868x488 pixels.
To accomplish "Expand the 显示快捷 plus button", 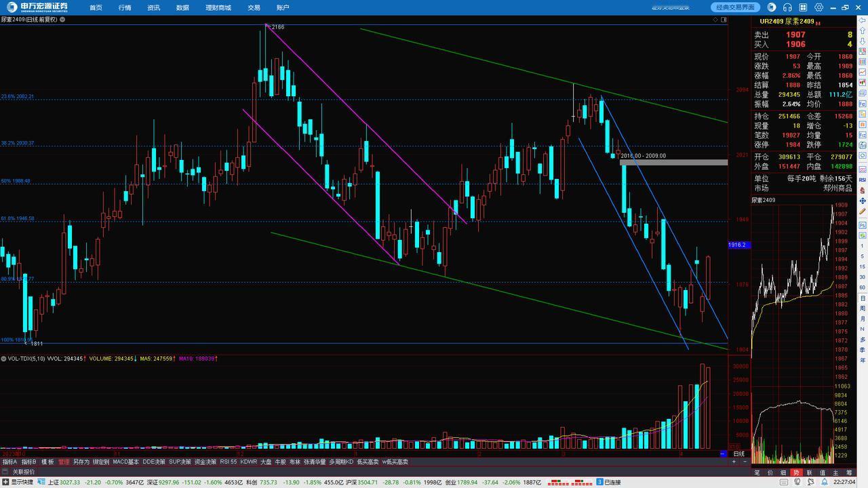I will [5, 482].
